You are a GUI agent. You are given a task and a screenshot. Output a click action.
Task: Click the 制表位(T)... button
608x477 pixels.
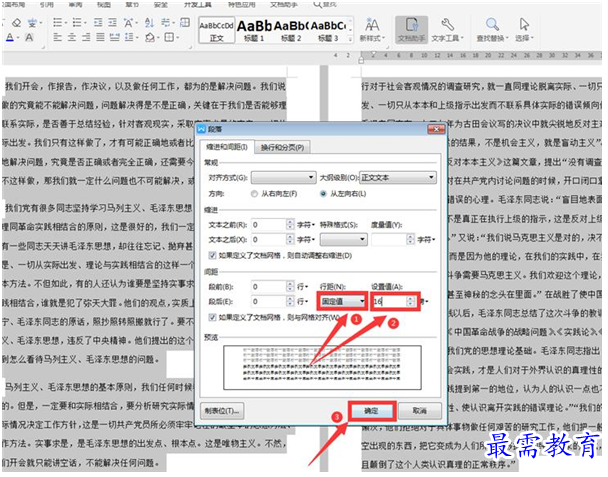click(222, 411)
